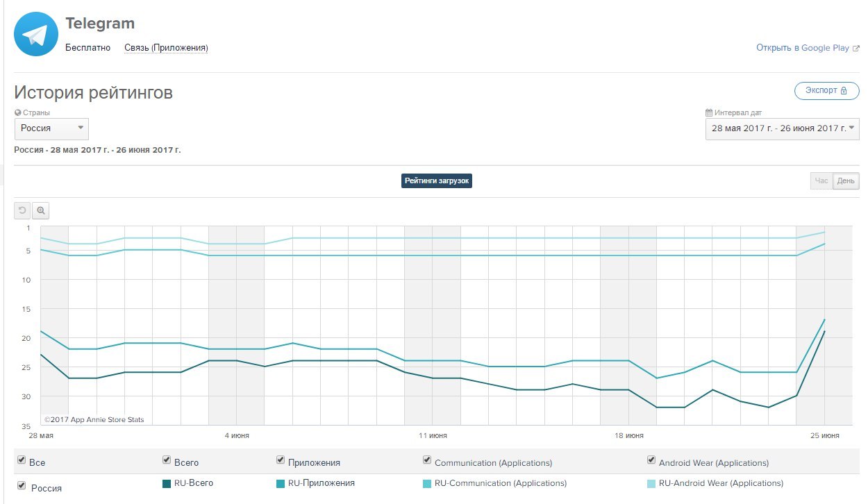Click the Экспорт button
Screen dimensions: 868x504
coord(826,91)
